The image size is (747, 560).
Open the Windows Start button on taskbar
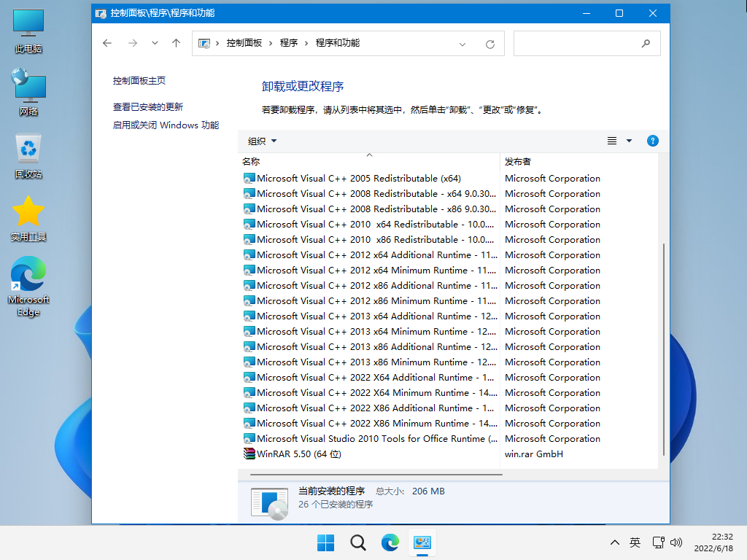click(x=326, y=542)
